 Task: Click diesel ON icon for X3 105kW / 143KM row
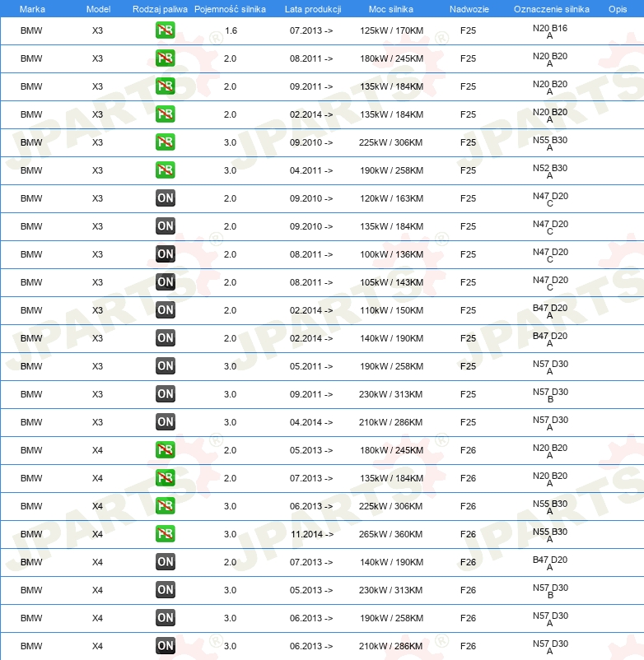165,282
